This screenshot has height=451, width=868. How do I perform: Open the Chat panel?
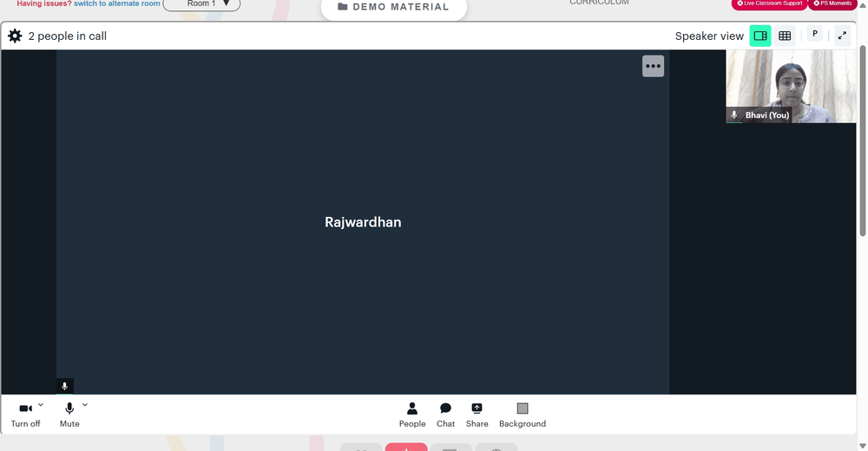tap(445, 415)
